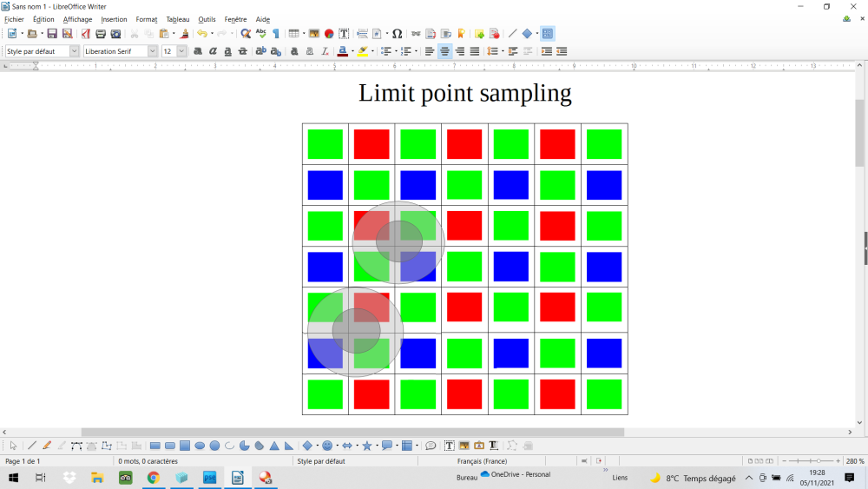868x489 pixels.
Task: Open Google Chrome from the taskbar
Action: [154, 478]
